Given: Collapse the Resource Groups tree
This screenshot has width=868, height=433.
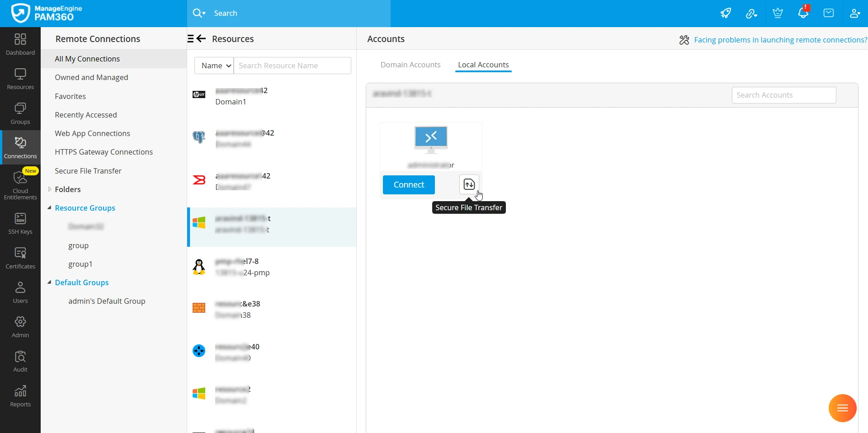Looking at the screenshot, I should [x=49, y=208].
